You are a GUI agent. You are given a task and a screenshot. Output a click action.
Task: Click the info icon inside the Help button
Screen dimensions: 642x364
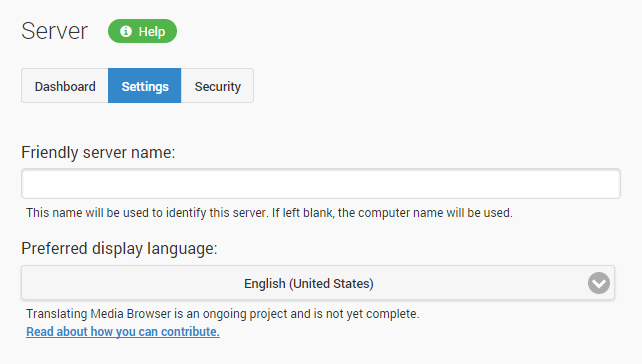126,31
